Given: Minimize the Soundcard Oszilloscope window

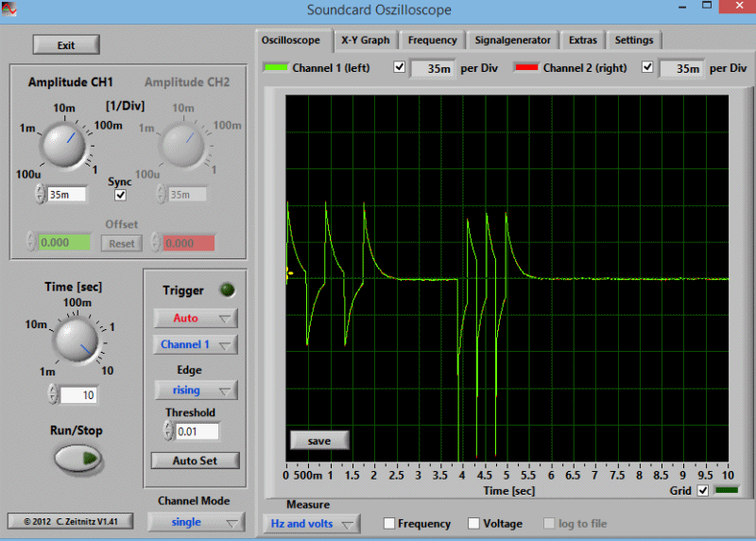Looking at the screenshot, I should (681, 8).
